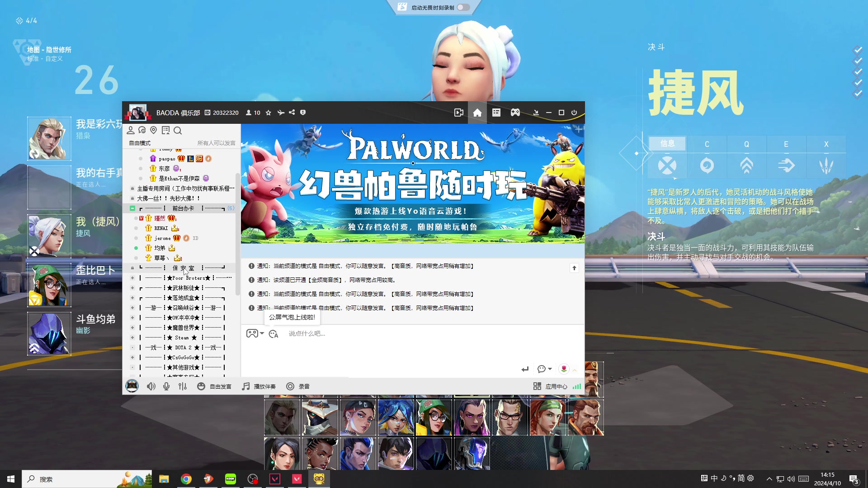Screen dimensions: 868x488
Task: Open the customer service headset icon
Action: [142, 130]
